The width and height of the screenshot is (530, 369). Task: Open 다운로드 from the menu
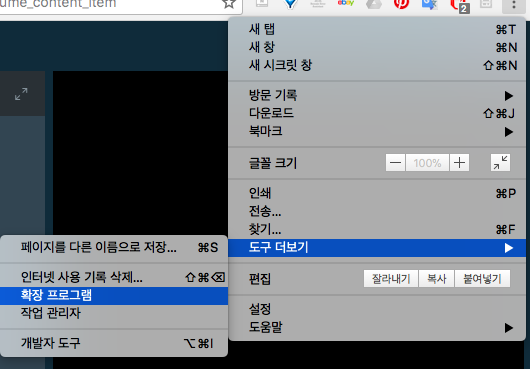pos(377,113)
